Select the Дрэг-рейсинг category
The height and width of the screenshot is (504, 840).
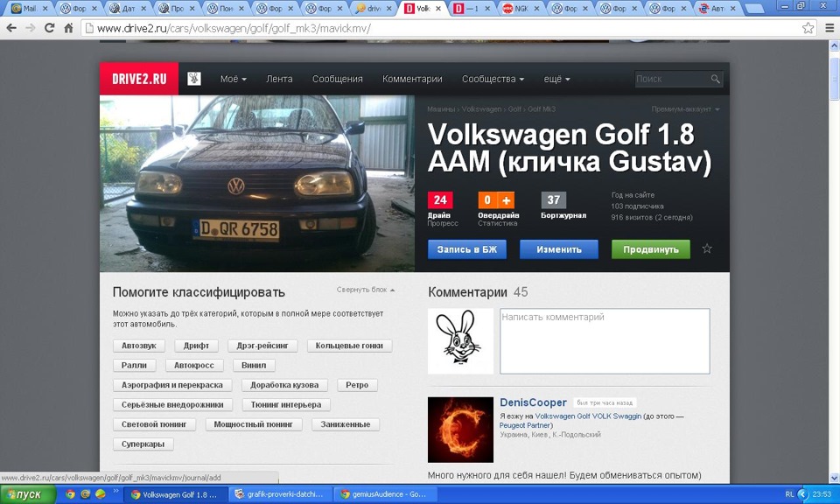(262, 346)
